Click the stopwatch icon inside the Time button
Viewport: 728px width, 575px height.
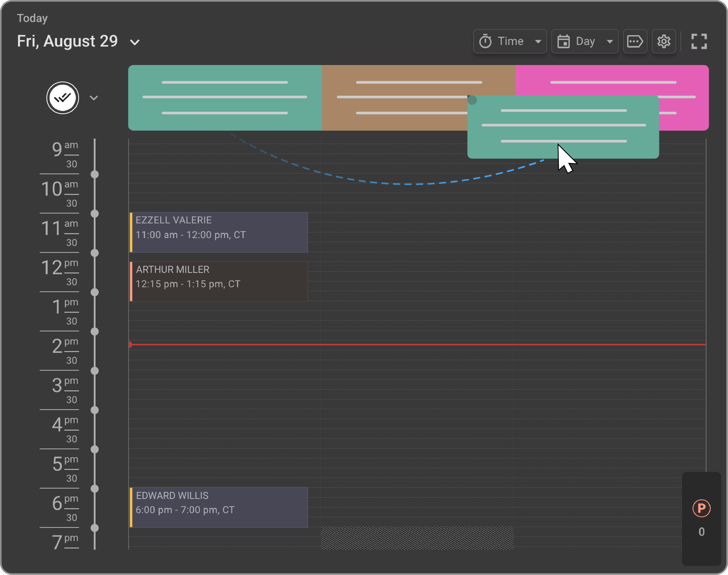[485, 41]
